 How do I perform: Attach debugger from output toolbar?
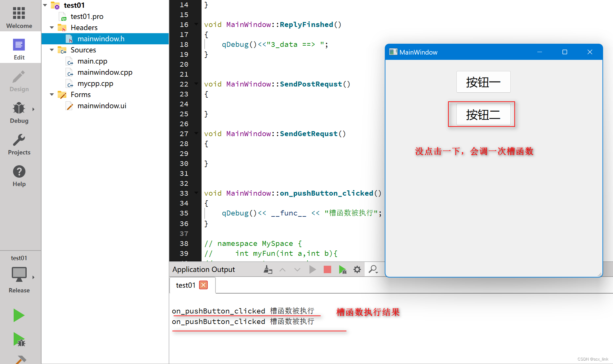coord(343,269)
